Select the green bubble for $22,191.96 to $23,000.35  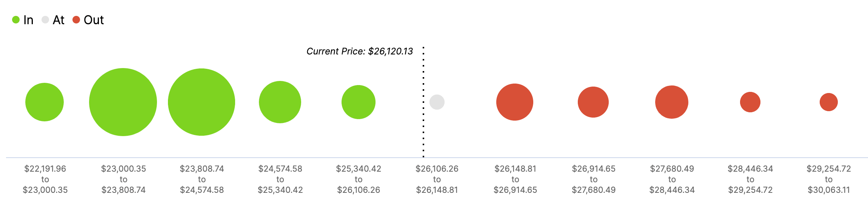(x=45, y=102)
